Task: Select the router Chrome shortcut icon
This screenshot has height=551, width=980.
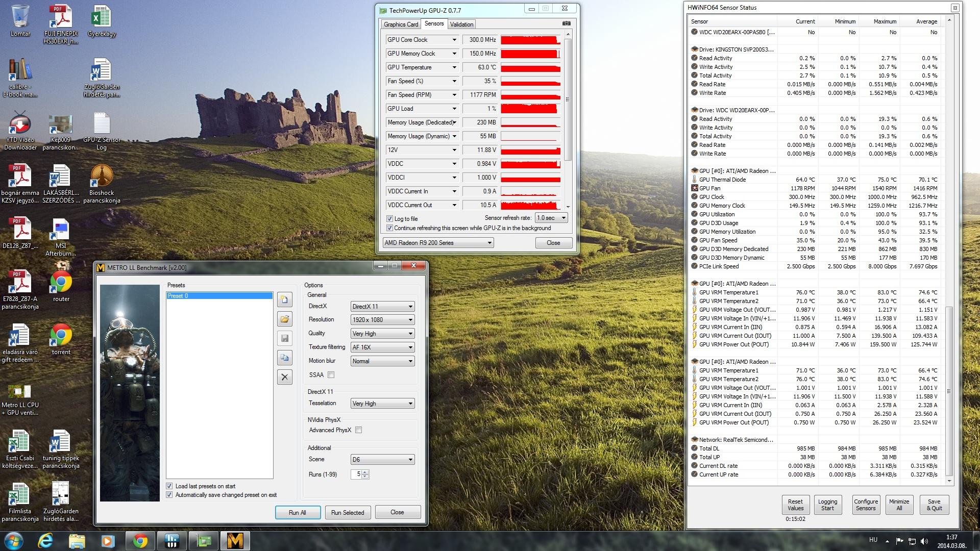Action: (x=61, y=286)
